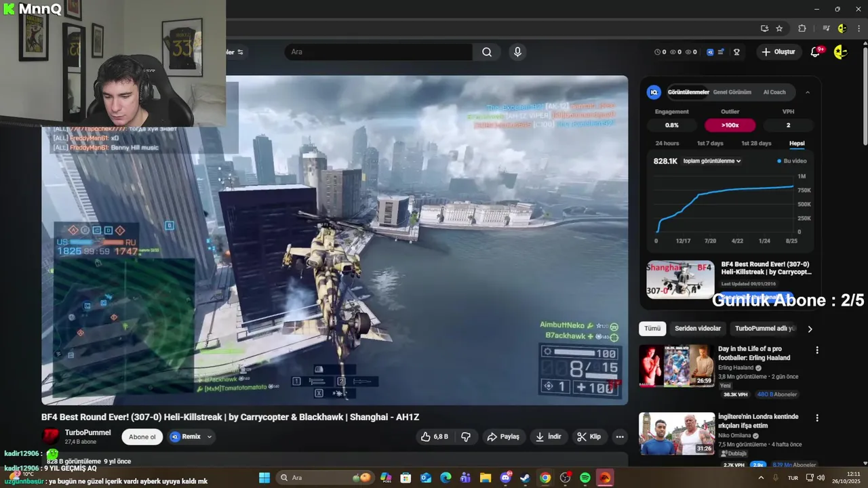
Task: Switch to AI Coach tab
Action: [x=774, y=92]
